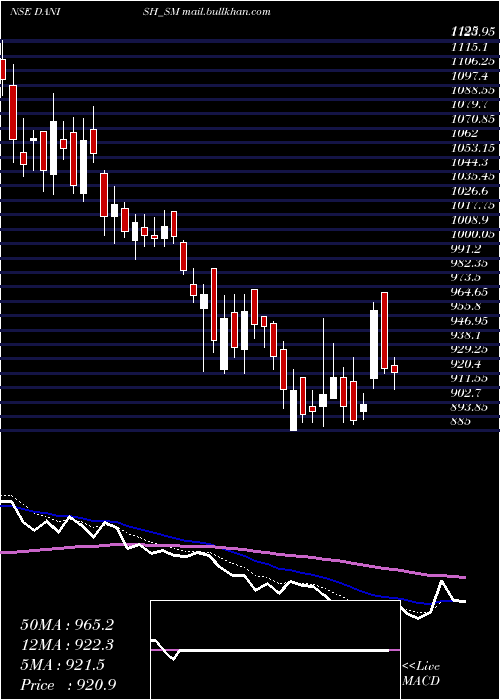The height and width of the screenshot is (700, 500).
Task: Click the 920.4 price axis label
Action: click(x=465, y=364)
